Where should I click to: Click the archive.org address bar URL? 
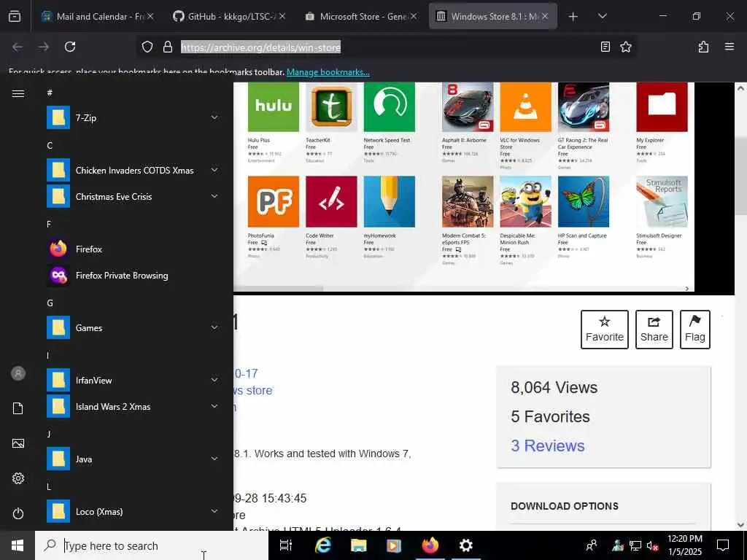tap(260, 47)
